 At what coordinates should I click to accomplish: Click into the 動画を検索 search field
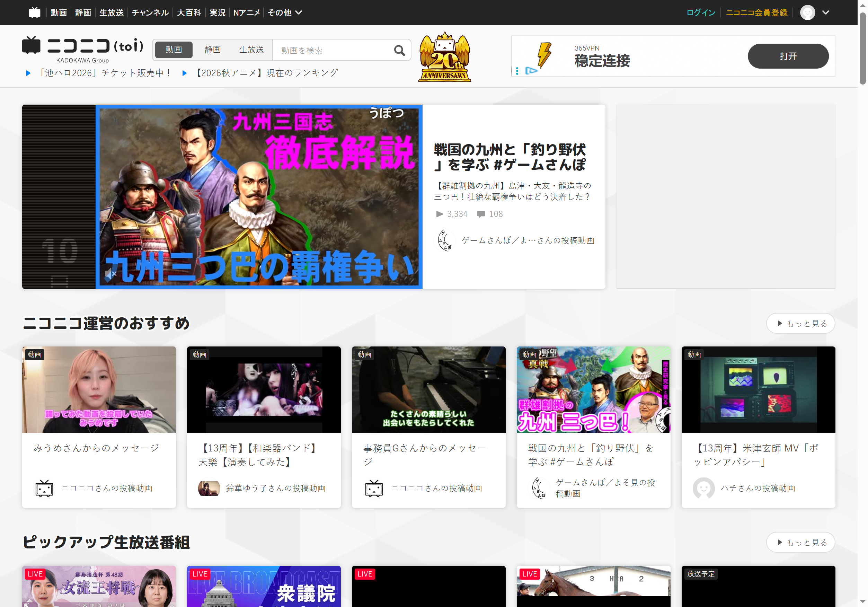[333, 50]
